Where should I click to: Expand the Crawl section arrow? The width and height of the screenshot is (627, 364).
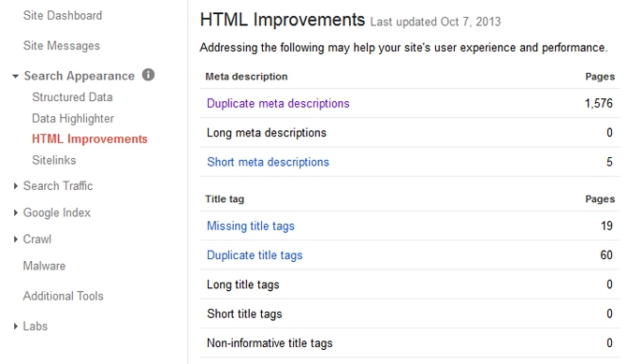pyautogui.click(x=16, y=240)
